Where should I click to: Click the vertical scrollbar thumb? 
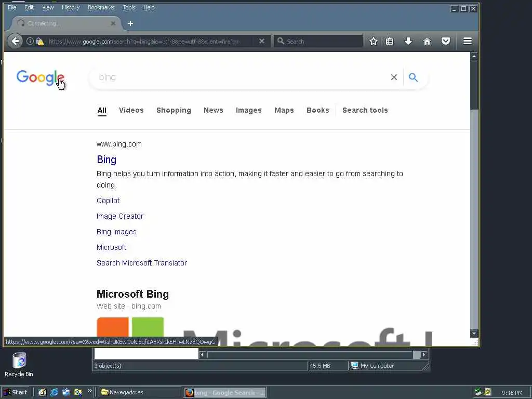point(474,85)
